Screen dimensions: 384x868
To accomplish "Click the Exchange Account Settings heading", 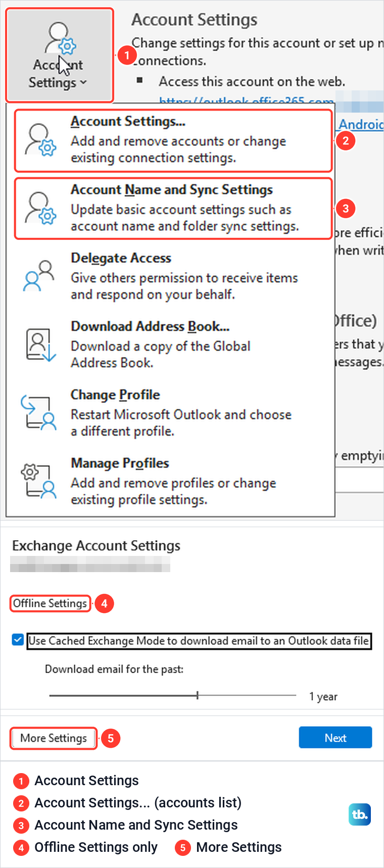I will (96, 546).
